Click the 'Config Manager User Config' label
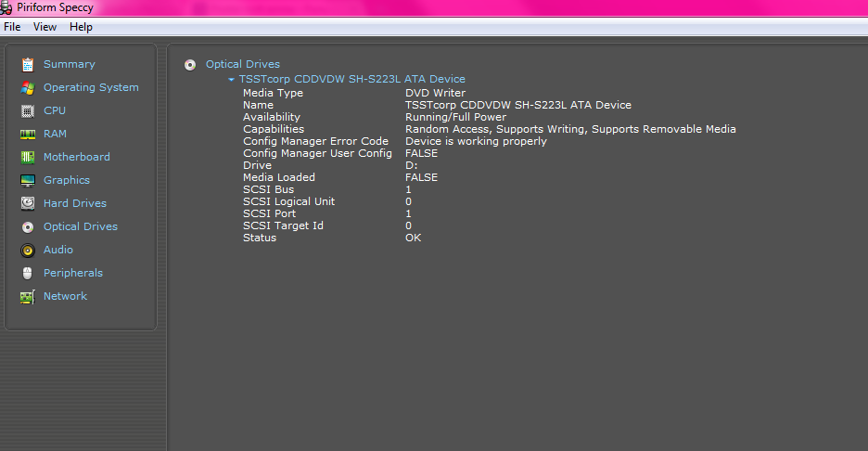The height and width of the screenshot is (451, 868). coord(317,153)
